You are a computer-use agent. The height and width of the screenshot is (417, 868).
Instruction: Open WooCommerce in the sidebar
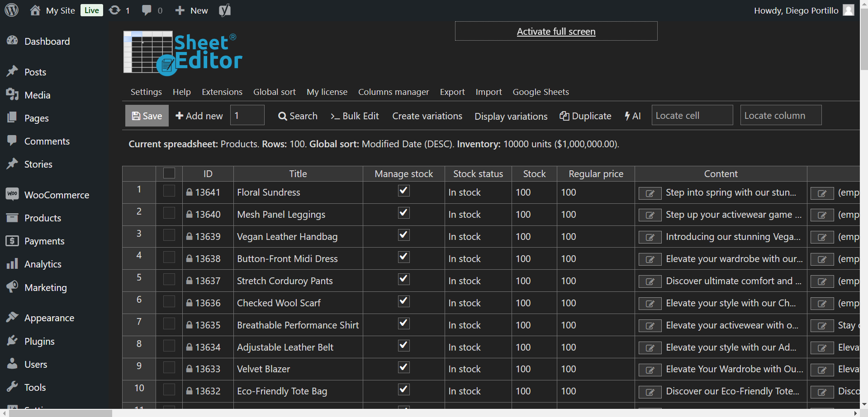point(57,195)
